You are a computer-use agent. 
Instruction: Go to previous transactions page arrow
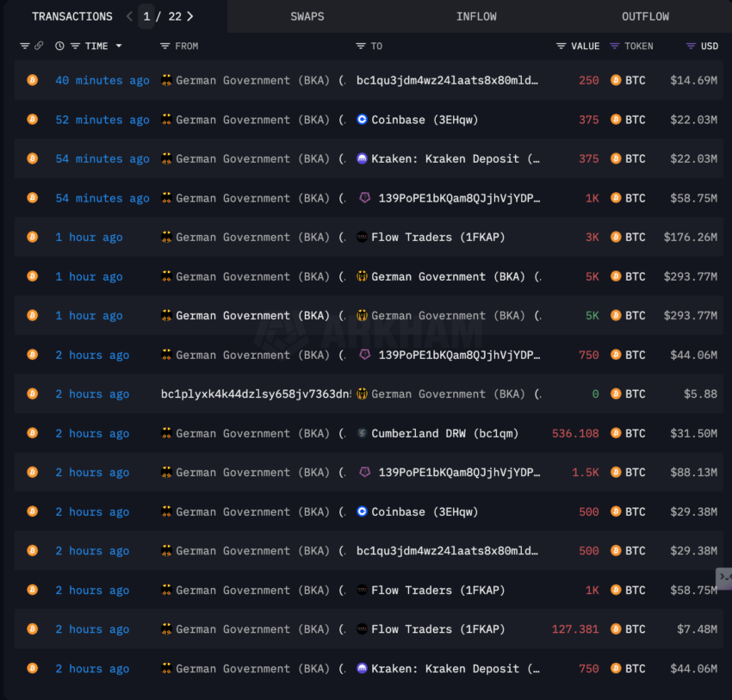(x=129, y=16)
